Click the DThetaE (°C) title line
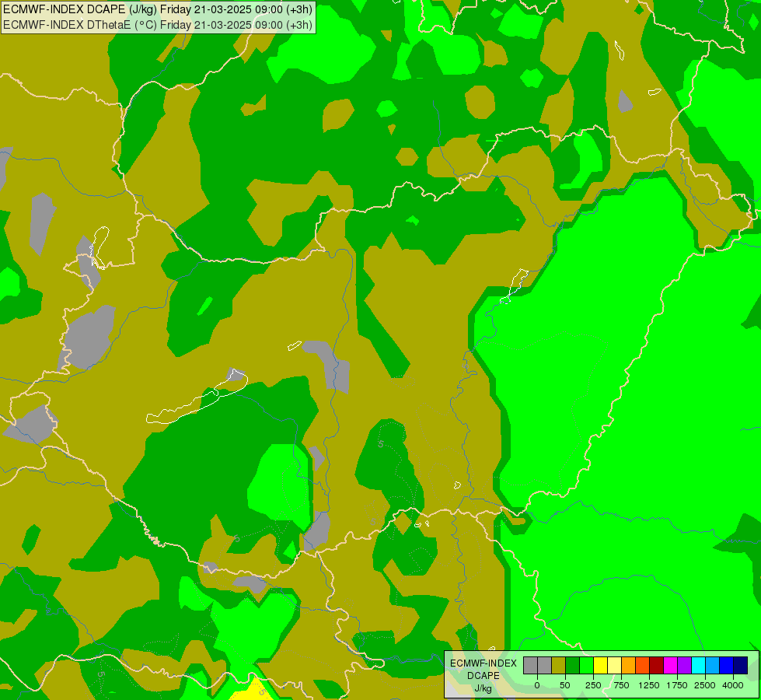761x700 pixels. coord(158,25)
